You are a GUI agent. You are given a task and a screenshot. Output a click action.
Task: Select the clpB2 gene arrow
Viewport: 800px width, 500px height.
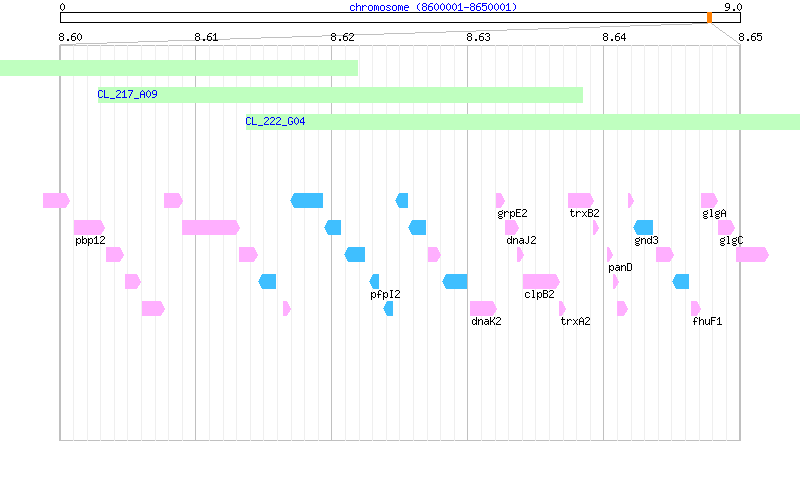[541, 282]
